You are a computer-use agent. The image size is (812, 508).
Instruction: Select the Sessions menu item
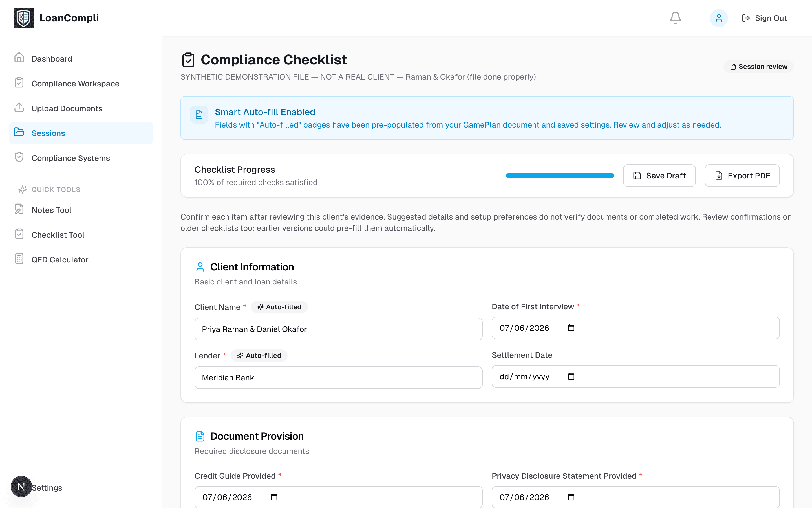(81, 133)
